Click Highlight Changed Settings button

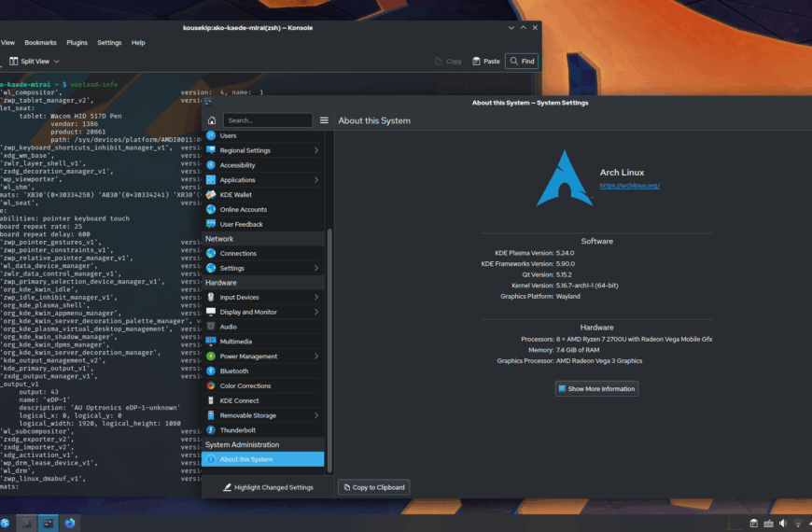pos(268,487)
